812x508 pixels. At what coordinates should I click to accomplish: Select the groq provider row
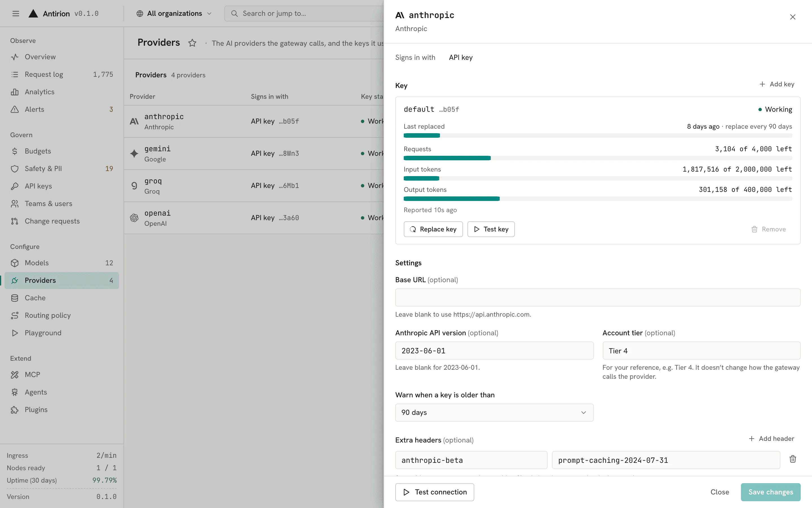pyautogui.click(x=254, y=186)
